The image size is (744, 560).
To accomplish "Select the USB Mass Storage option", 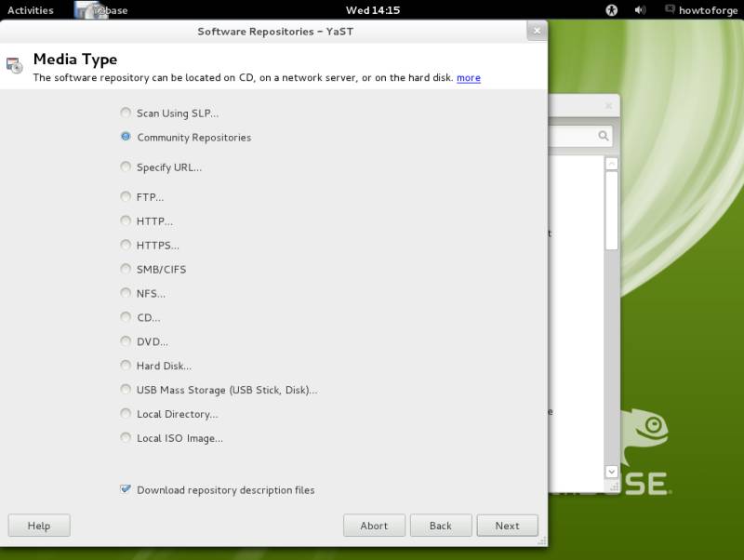I will (126, 390).
